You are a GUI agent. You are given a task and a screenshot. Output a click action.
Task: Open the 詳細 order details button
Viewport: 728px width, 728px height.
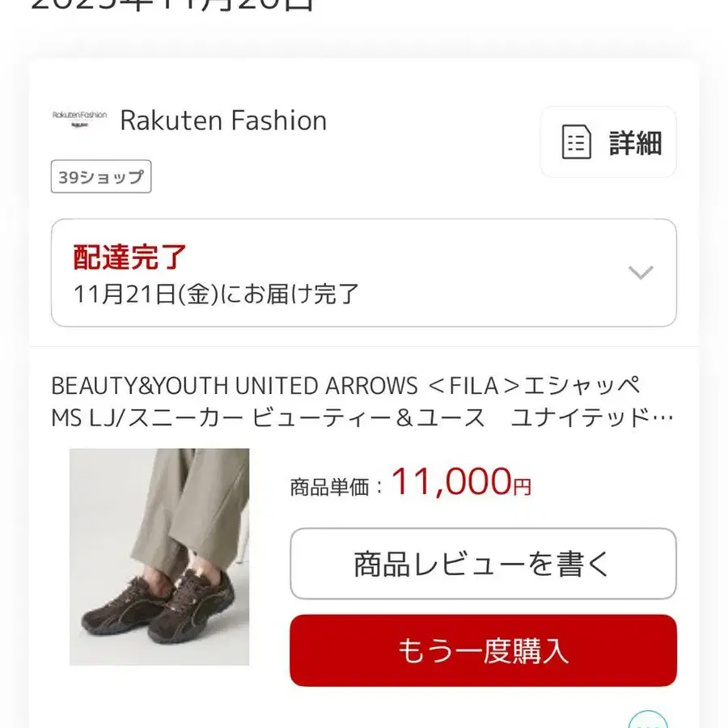pos(608,142)
